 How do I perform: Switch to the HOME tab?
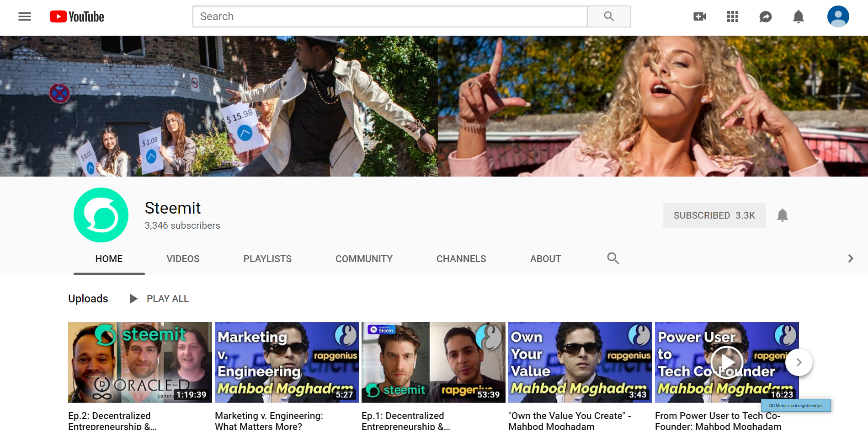pos(109,259)
